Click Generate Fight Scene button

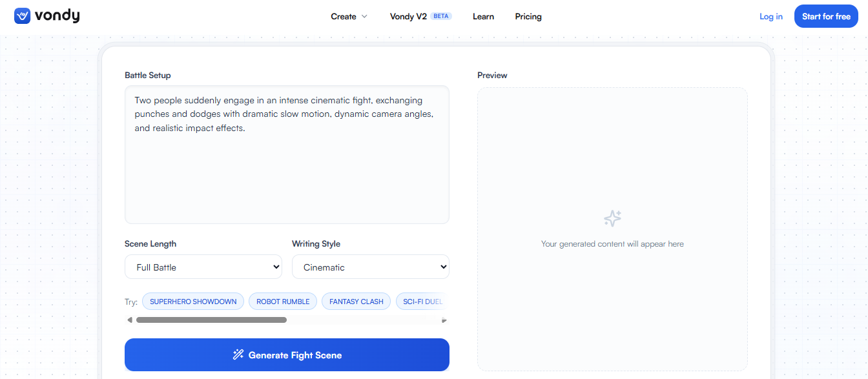pos(287,354)
